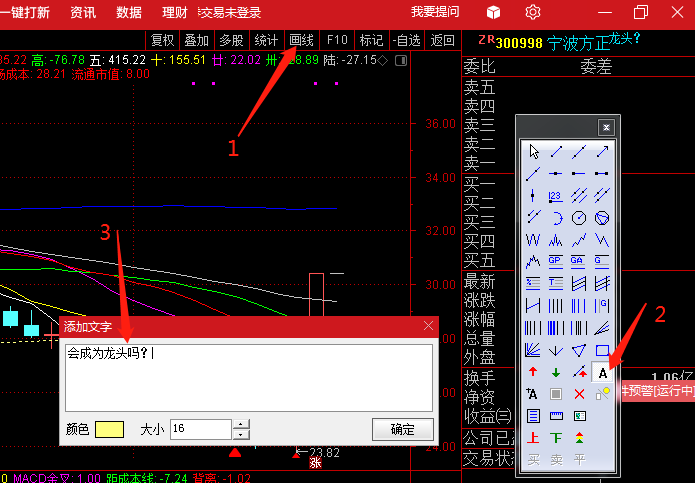Select the red '上' marker icon
695x483 pixels.
pyautogui.click(x=534, y=438)
